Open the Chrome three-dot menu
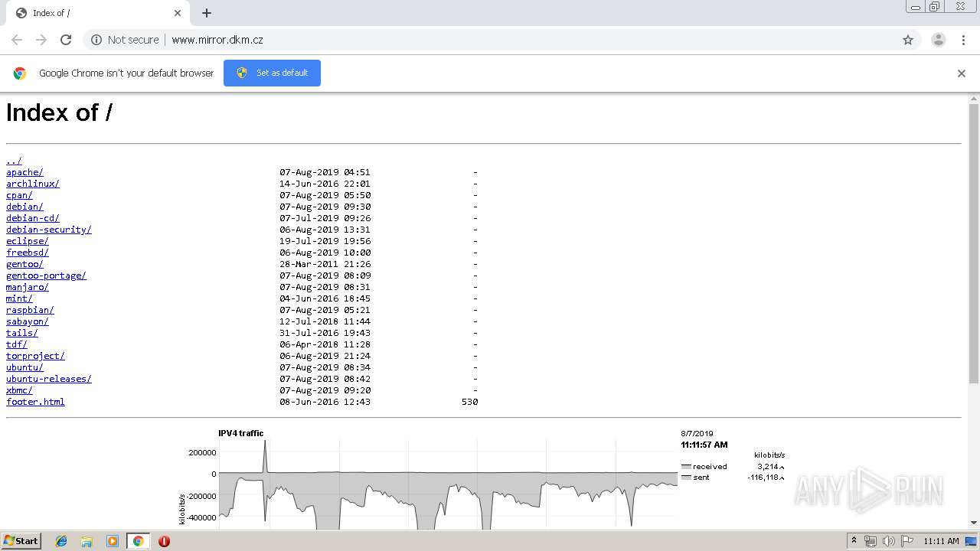Image resolution: width=980 pixels, height=551 pixels. coord(963,40)
